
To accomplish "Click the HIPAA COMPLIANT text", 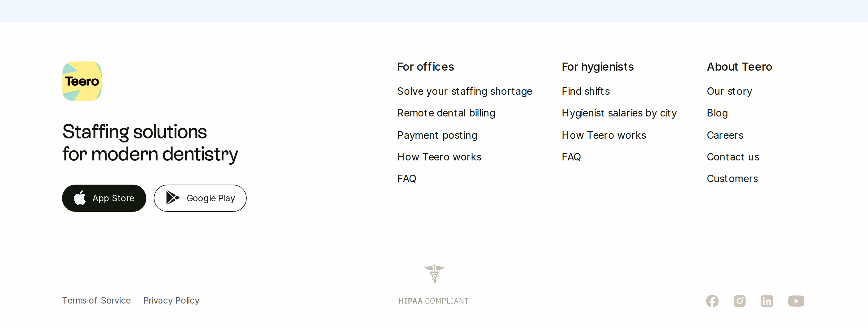I will pyautogui.click(x=434, y=301).
